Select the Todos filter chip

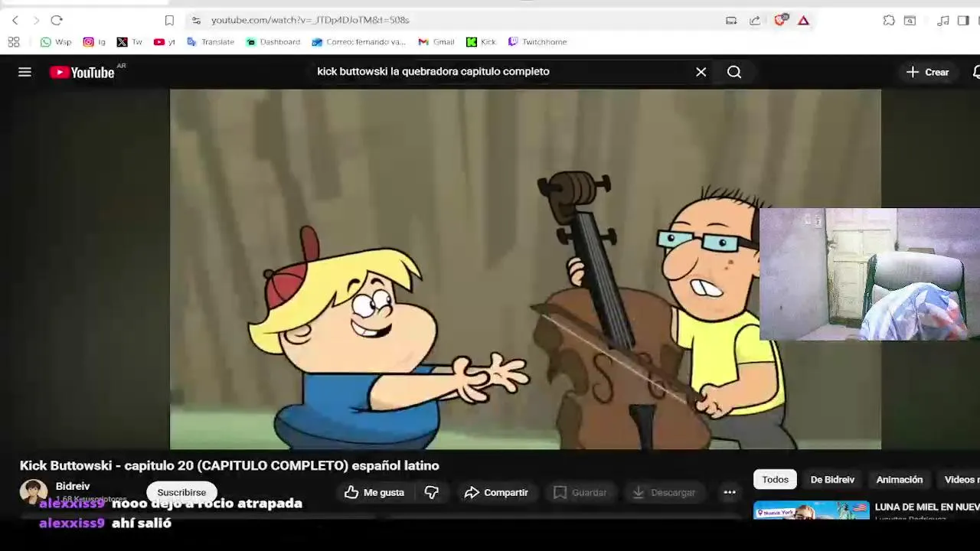click(775, 479)
